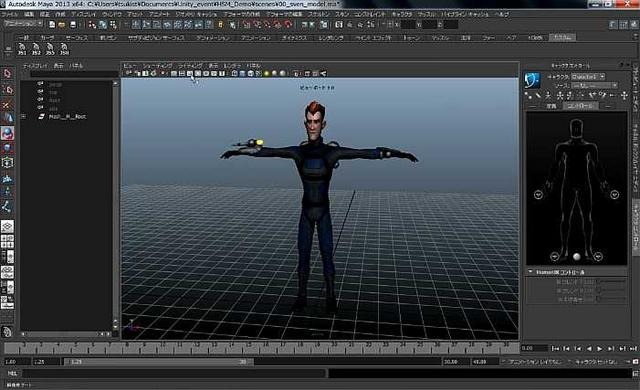Click the HumanIK blue logo button

click(532, 81)
